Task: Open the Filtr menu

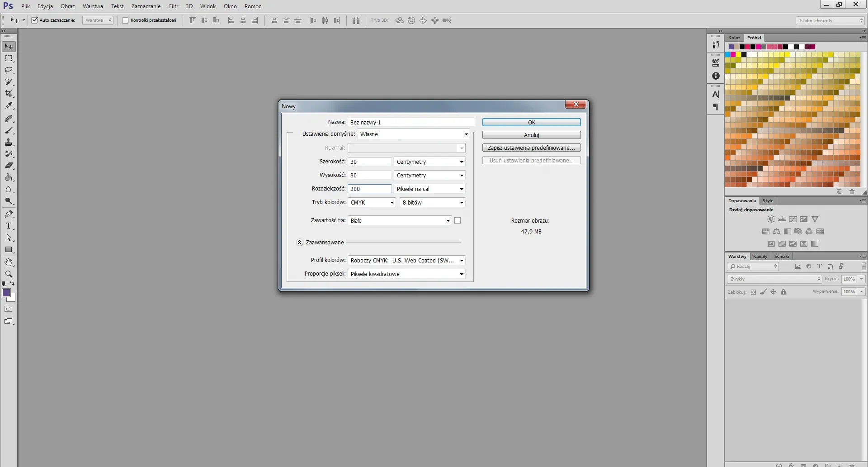Action: click(x=174, y=6)
